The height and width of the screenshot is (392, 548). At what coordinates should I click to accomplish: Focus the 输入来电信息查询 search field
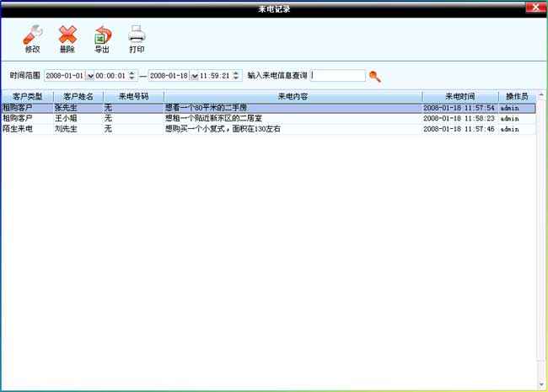337,76
